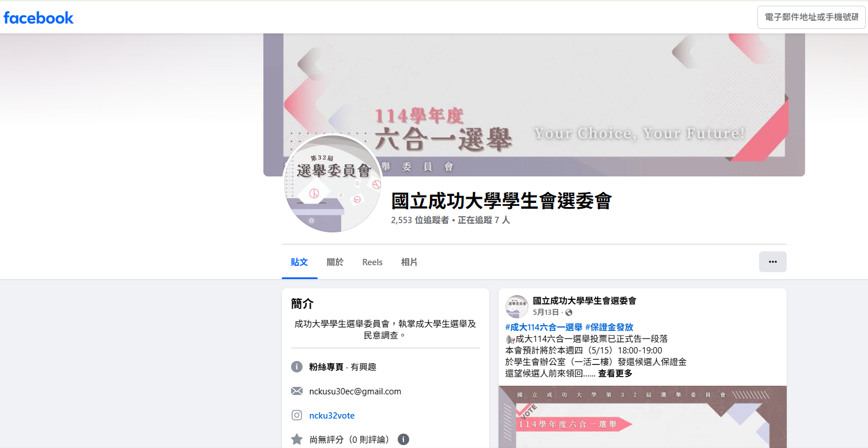Click the #保證金發放 hashtag
This screenshot has width=868, height=448.
(x=609, y=327)
